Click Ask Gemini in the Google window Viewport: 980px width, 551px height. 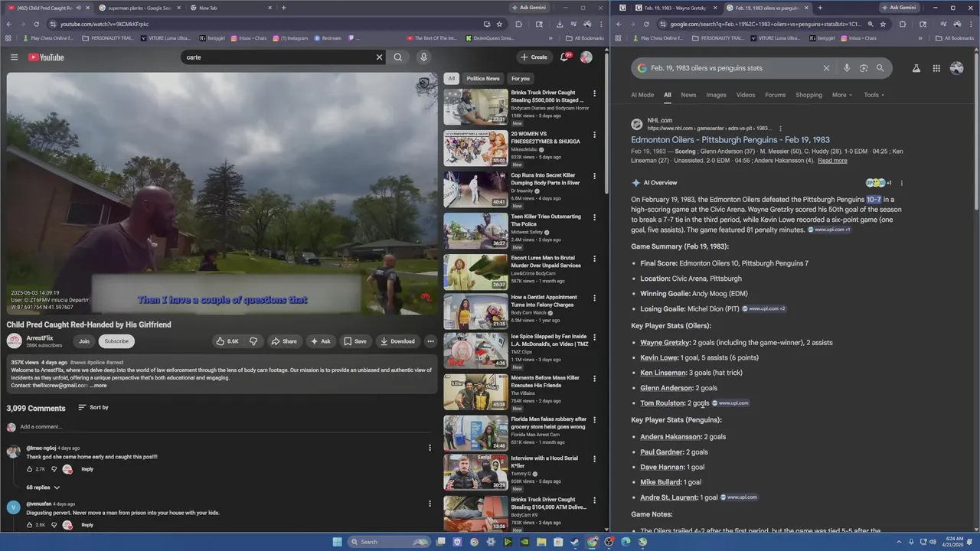899,8
